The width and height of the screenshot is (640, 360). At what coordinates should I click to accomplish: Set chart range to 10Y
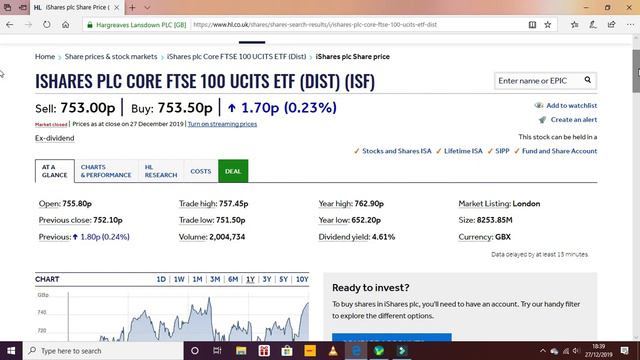[302, 279]
